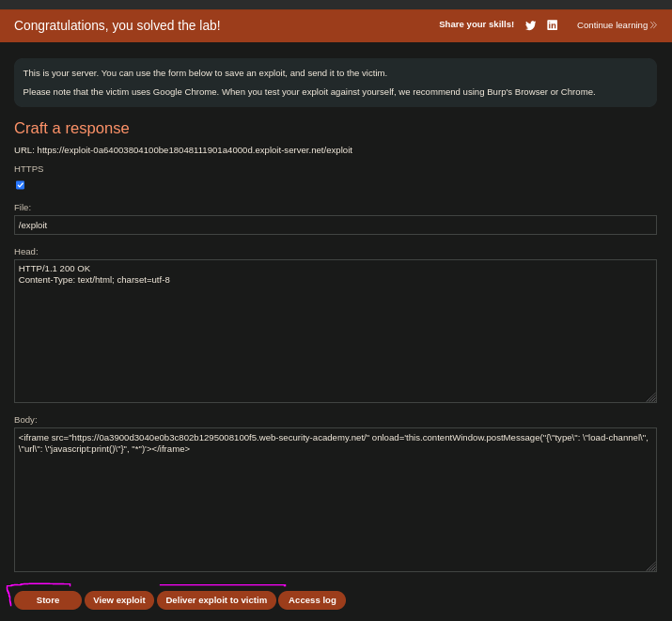This screenshot has width=672, height=621.
Task: Click the Head: label
Action: pos(26,252)
